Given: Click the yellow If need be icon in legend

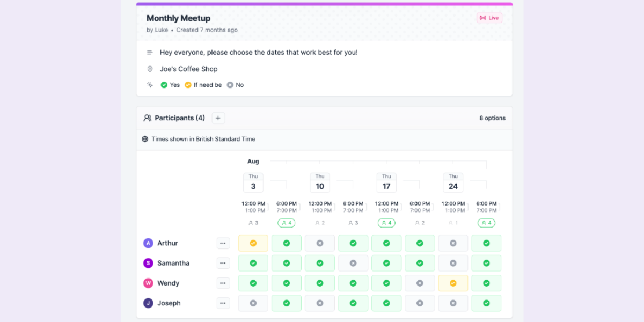Looking at the screenshot, I should [188, 84].
